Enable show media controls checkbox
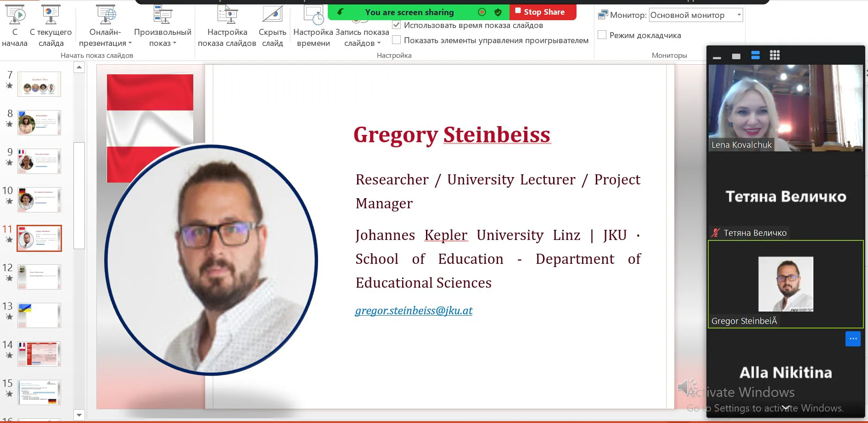The width and height of the screenshot is (868, 423). [397, 40]
